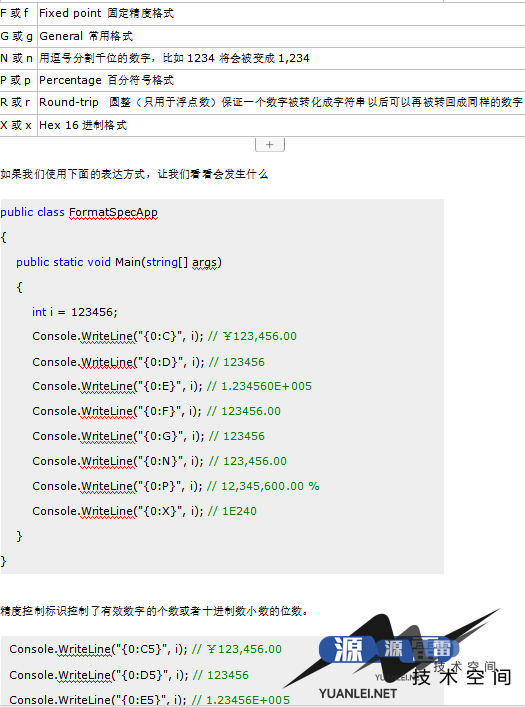Click the 'General 常用格式' cell
The height and width of the screenshot is (707, 525).
point(281,37)
